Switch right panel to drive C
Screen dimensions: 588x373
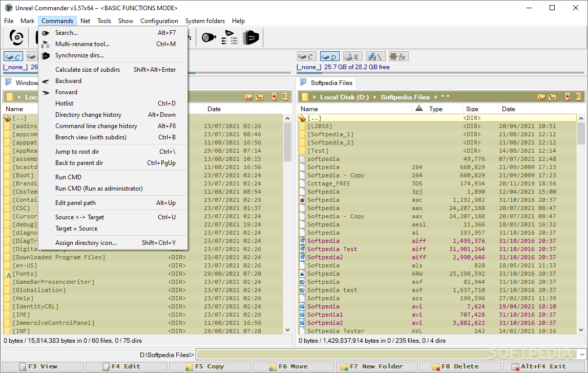306,57
